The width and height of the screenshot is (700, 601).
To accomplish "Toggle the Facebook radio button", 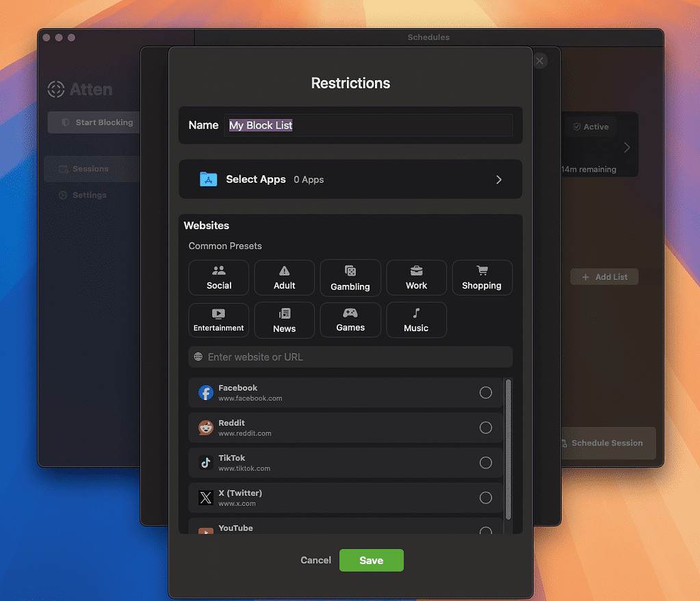I will click(x=485, y=392).
